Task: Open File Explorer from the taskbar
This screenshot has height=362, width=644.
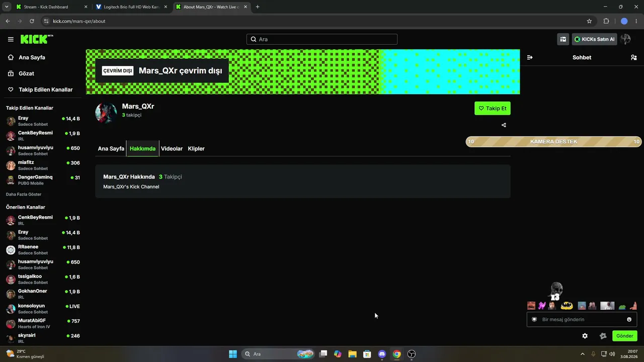Action: coord(352,354)
